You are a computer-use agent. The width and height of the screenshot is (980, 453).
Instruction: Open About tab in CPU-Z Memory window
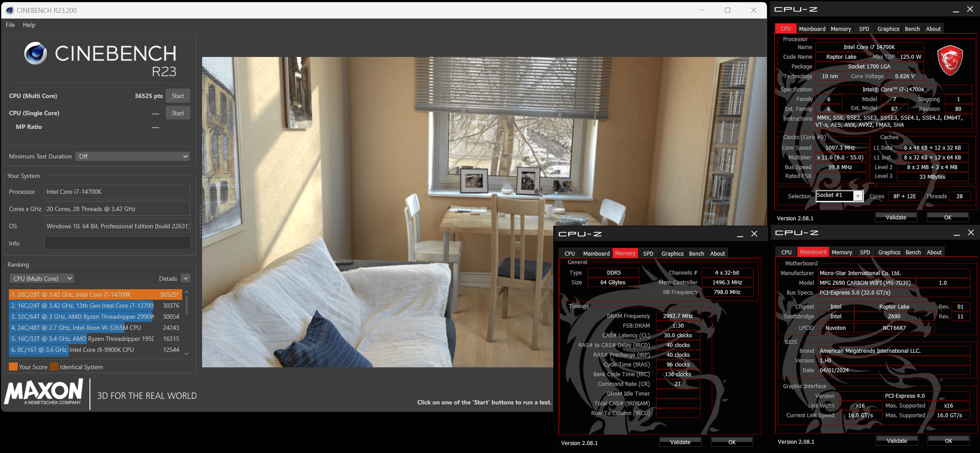(717, 253)
